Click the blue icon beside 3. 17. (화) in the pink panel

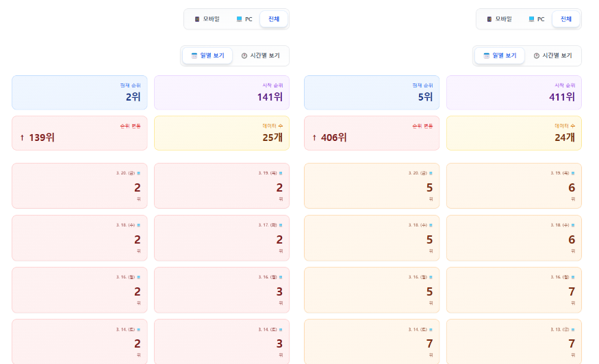coord(281,225)
